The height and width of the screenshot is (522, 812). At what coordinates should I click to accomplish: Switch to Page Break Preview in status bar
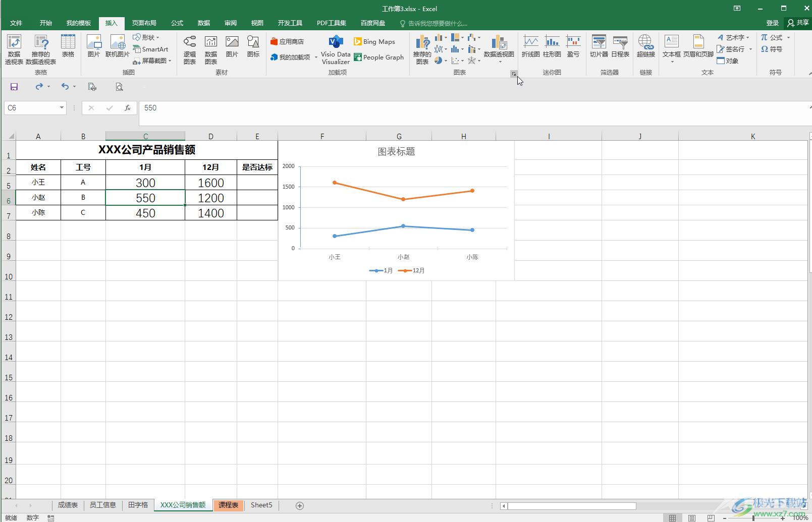[711, 518]
